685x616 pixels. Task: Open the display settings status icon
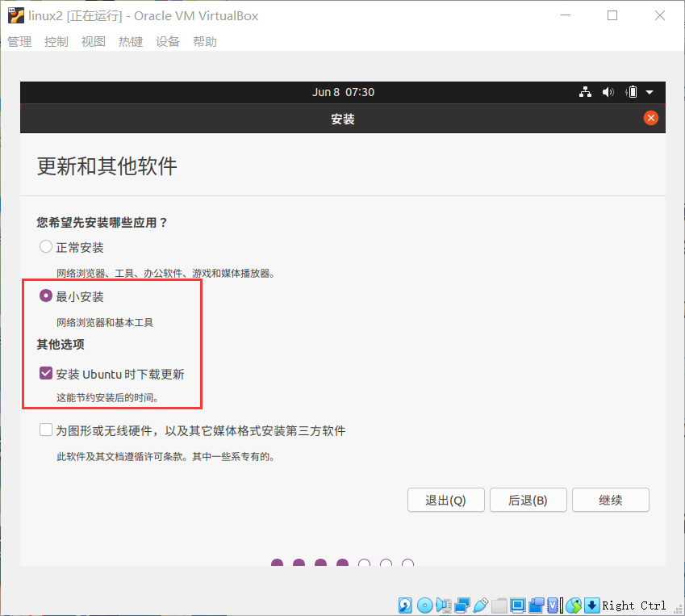518,606
